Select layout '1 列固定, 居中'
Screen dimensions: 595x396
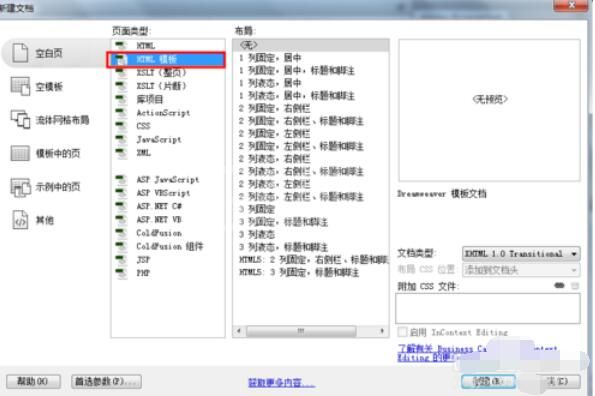270,58
